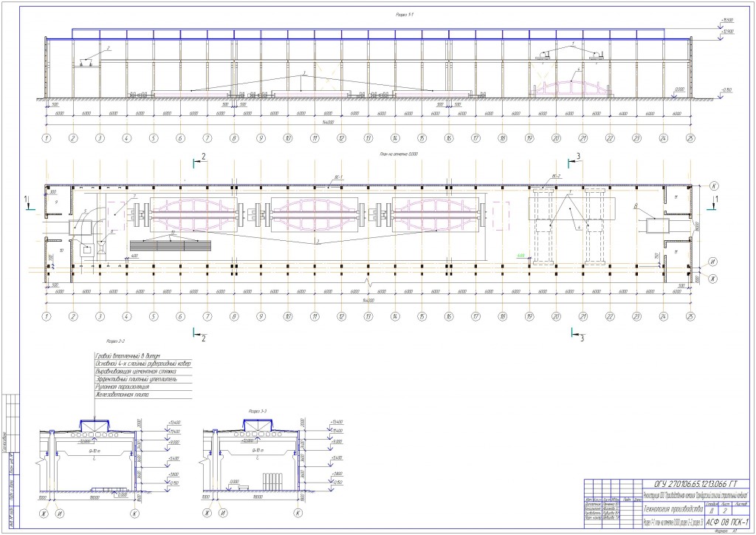
Task: Select axis bubble И beside the floor plan
Action: pyautogui.click(x=713, y=262)
